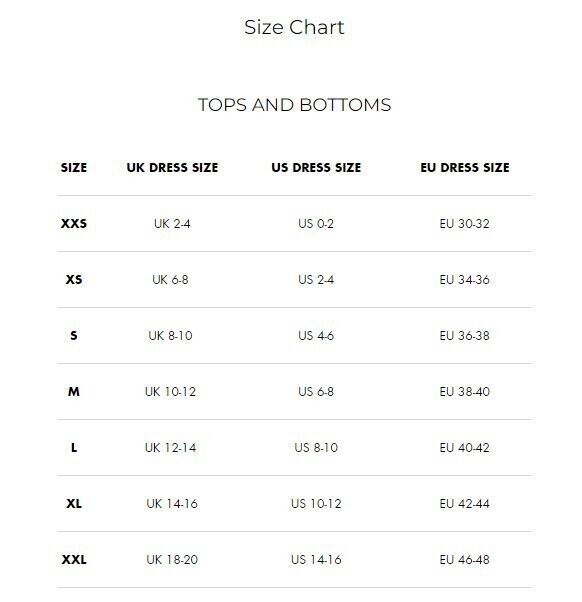
Task: Click the UK DRESS SIZE column header
Action: pos(172,167)
